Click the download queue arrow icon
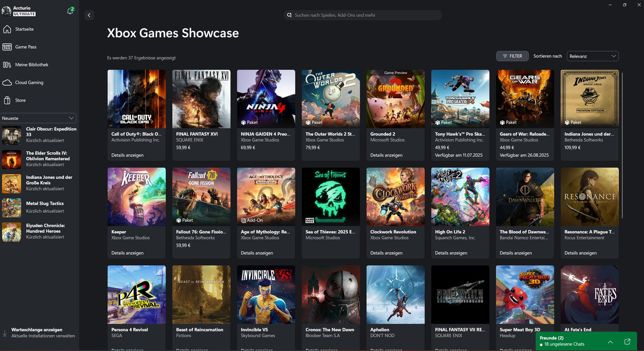The width and height of the screenshot is (644, 351). point(5,333)
